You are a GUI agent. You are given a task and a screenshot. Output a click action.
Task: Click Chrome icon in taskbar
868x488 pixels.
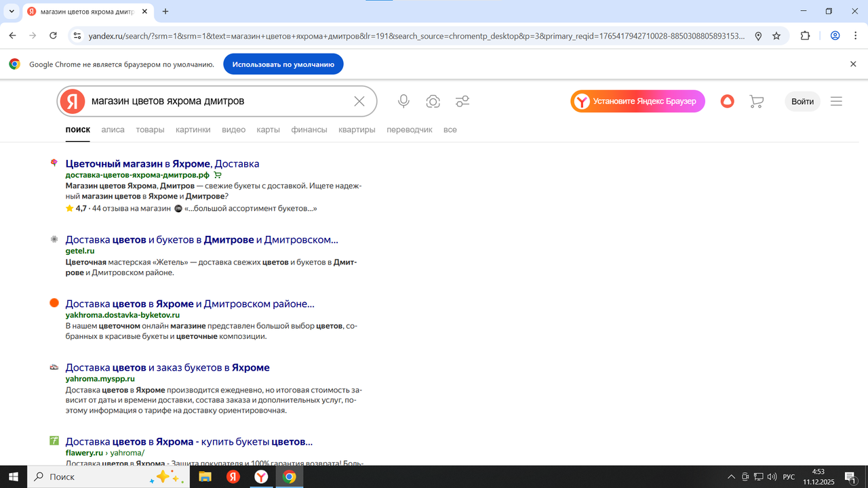[290, 476]
